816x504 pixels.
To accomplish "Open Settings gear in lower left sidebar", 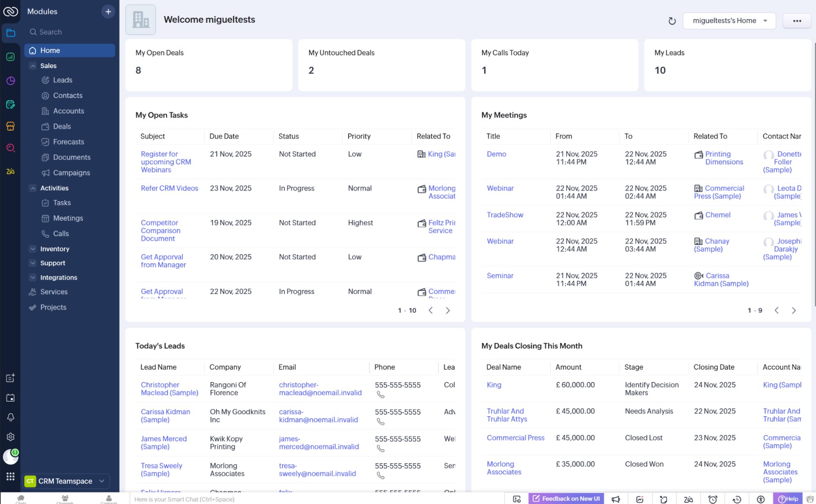I will tap(11, 437).
